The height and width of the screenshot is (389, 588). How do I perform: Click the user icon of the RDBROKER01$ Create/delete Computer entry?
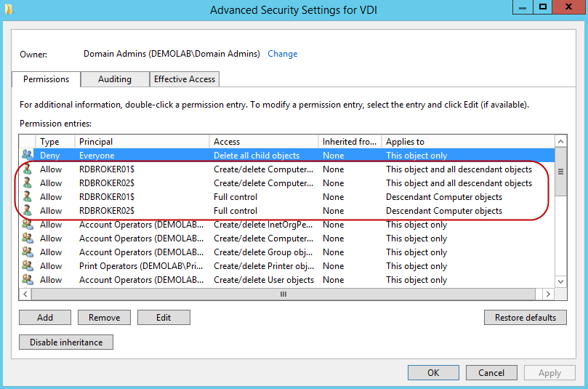(x=28, y=169)
